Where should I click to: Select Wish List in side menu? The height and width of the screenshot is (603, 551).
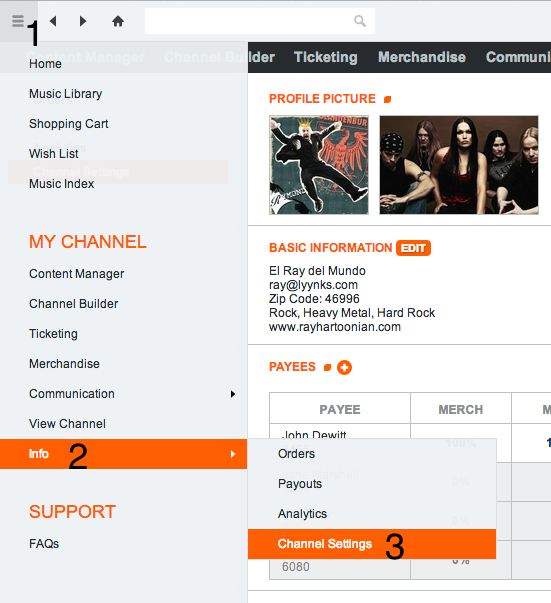pyautogui.click(x=53, y=154)
